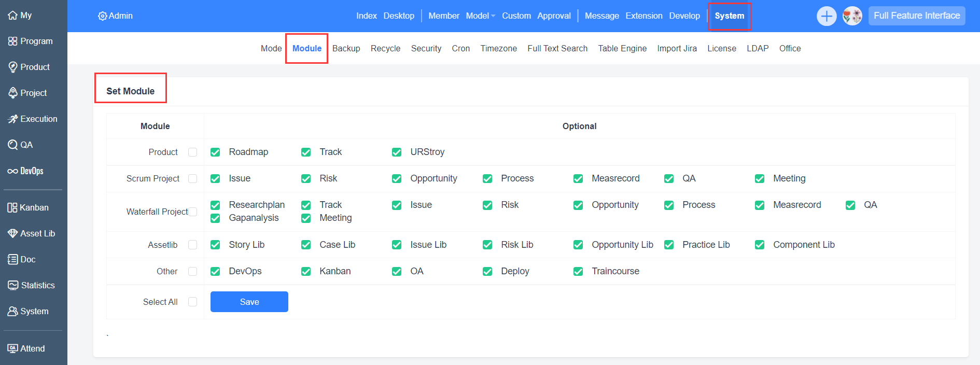The width and height of the screenshot is (980, 365).
Task: Uncheck the Roadmap checkbox
Action: (215, 152)
